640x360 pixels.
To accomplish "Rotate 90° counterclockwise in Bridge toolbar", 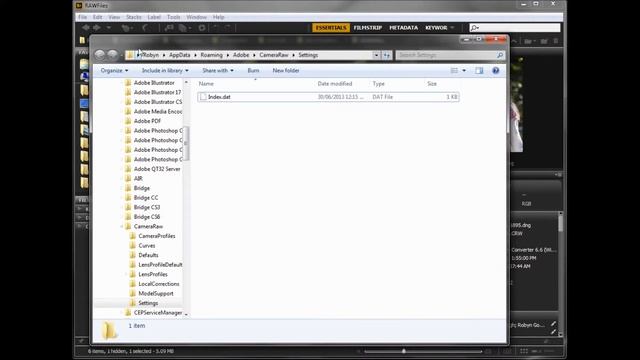I will tap(216, 28).
